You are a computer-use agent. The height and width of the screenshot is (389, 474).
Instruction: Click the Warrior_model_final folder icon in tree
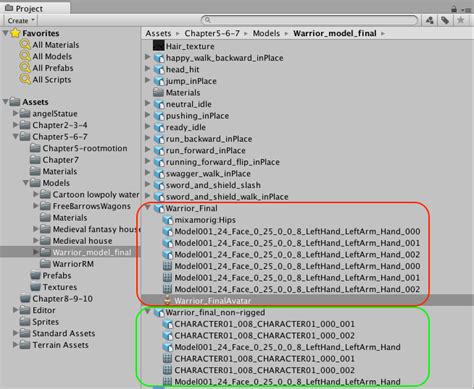click(45, 252)
